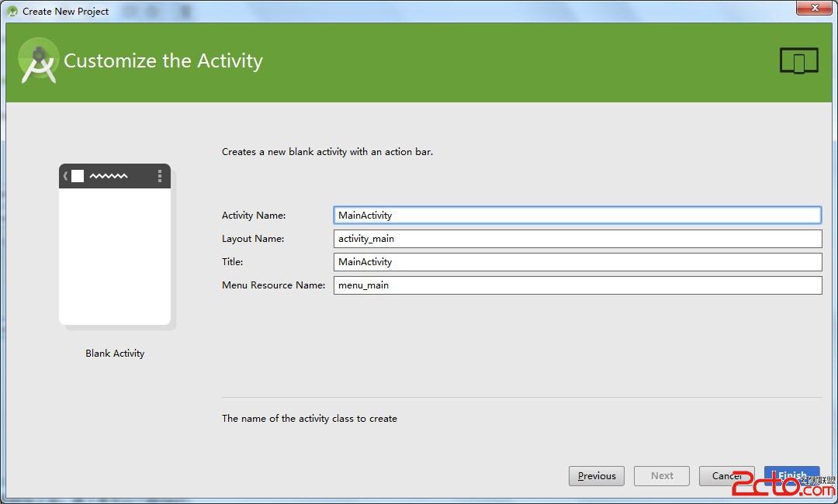
Task: Click the "Blank Activity" caption under preview
Action: [x=115, y=354]
